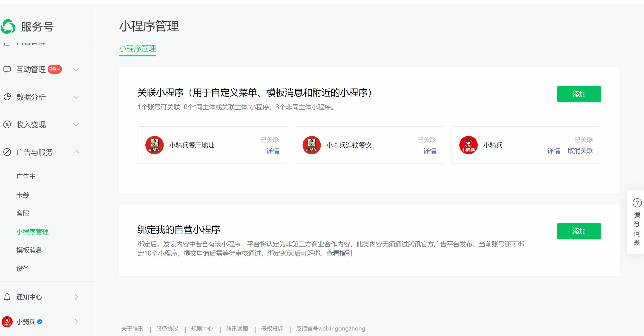Click the 通知中心 bell icon
The image size is (644, 336).
point(7,297)
